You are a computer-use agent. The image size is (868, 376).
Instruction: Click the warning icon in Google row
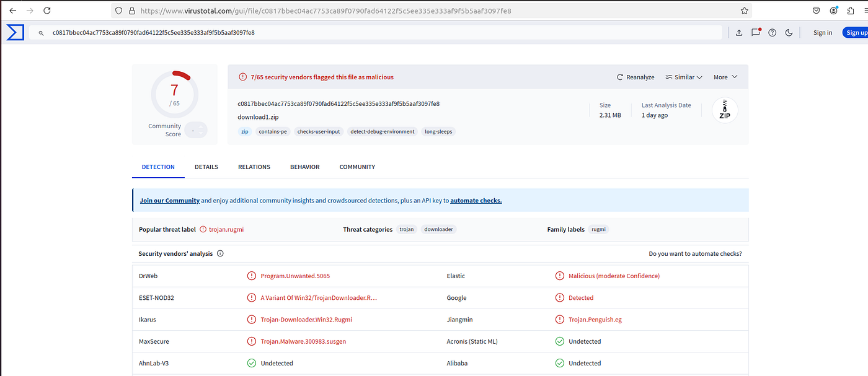point(560,297)
